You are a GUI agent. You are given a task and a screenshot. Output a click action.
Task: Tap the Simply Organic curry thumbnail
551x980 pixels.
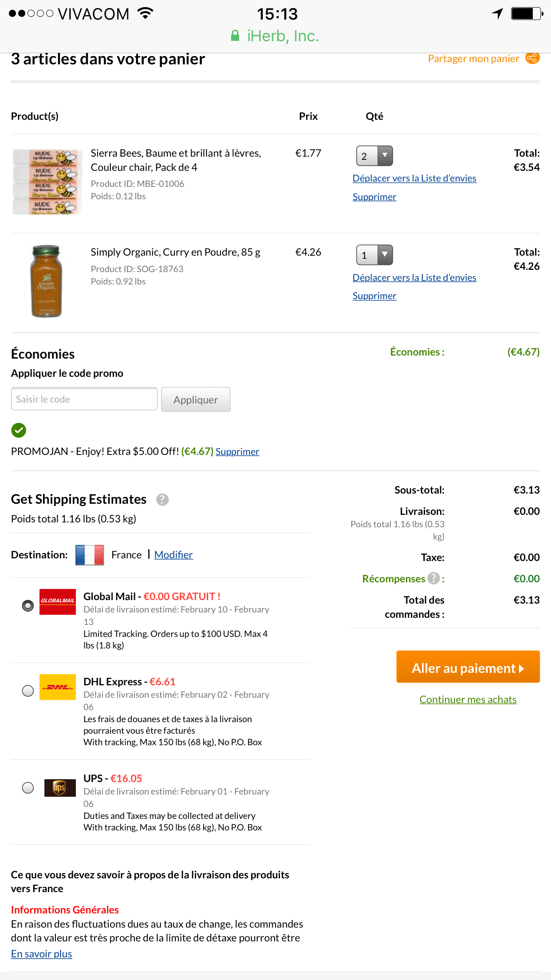pyautogui.click(x=47, y=281)
